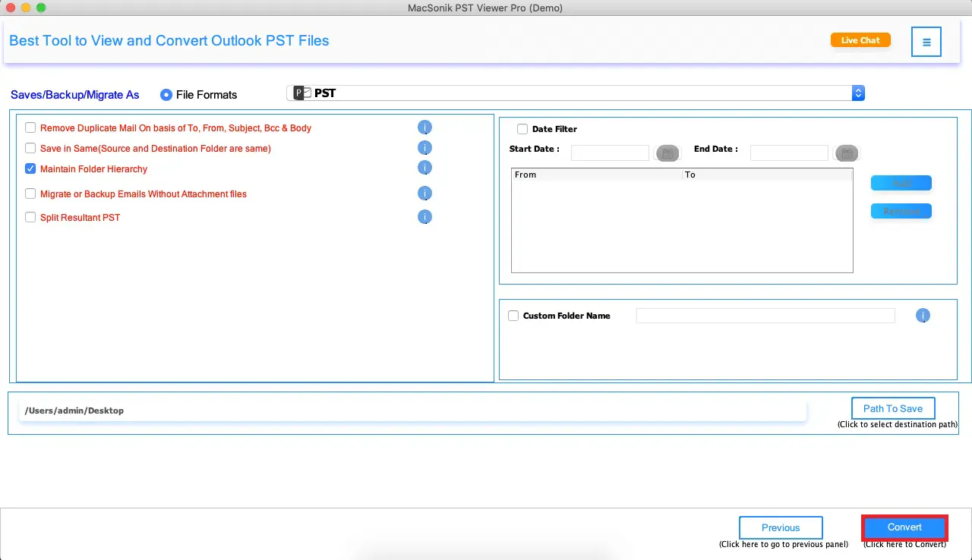Click the greyed-out lower date range button
Viewport: 972px width, 560px height.
pos(901,211)
